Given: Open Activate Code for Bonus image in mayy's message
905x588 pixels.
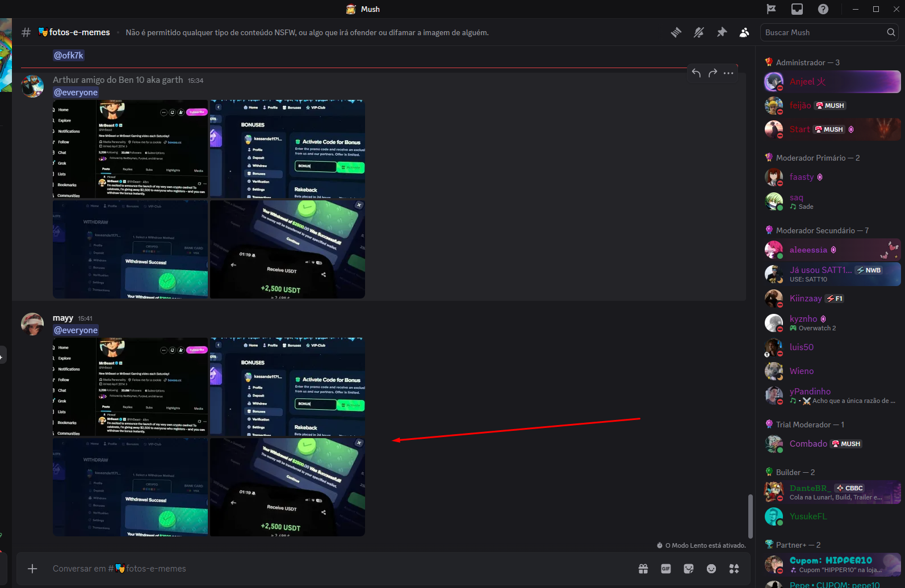Looking at the screenshot, I should (287, 387).
